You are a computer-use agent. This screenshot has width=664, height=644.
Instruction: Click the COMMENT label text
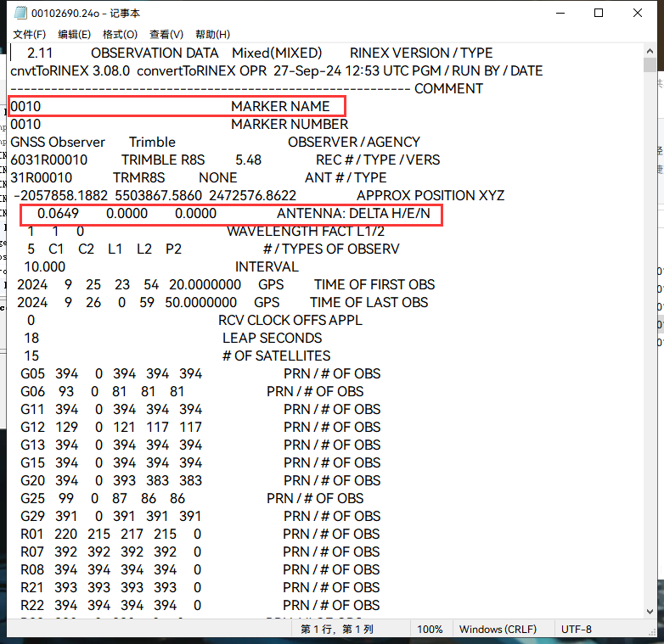coord(448,88)
